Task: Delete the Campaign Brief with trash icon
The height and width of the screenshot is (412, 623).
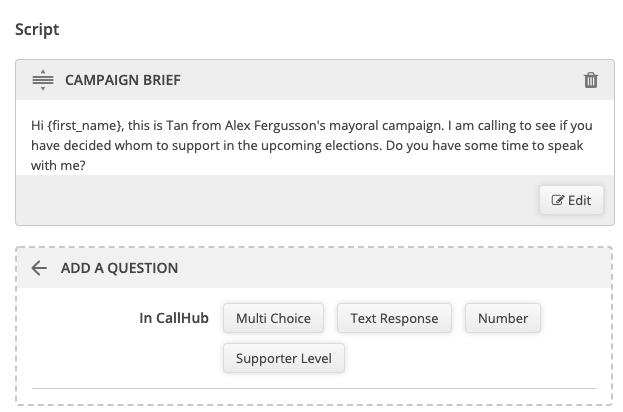Action: 591,80
